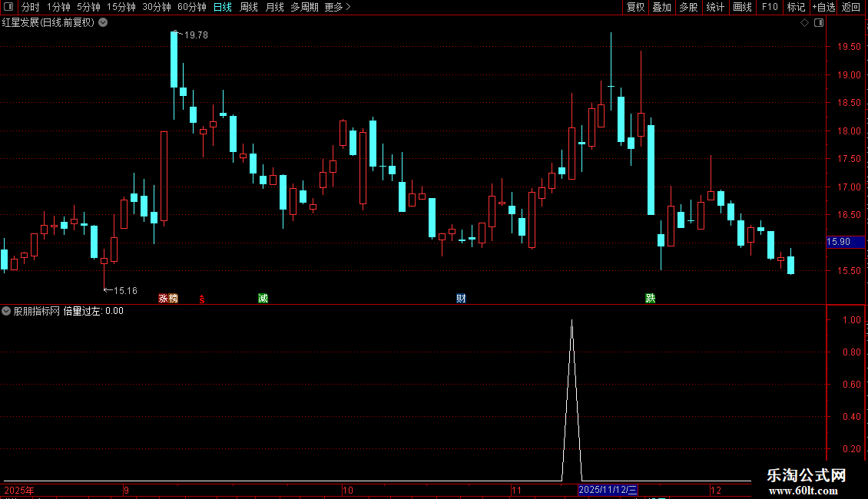
Task: Click the month 10 axis label
Action: [348, 490]
